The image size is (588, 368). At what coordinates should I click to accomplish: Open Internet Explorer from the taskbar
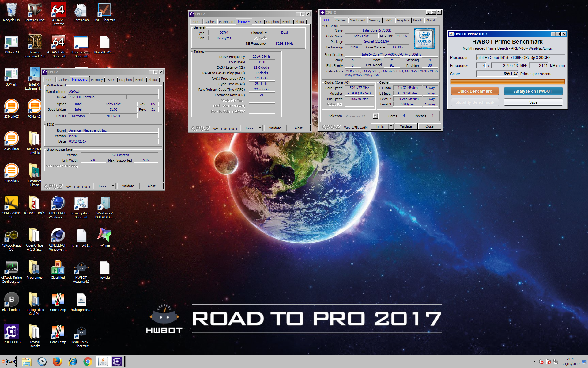point(73,362)
